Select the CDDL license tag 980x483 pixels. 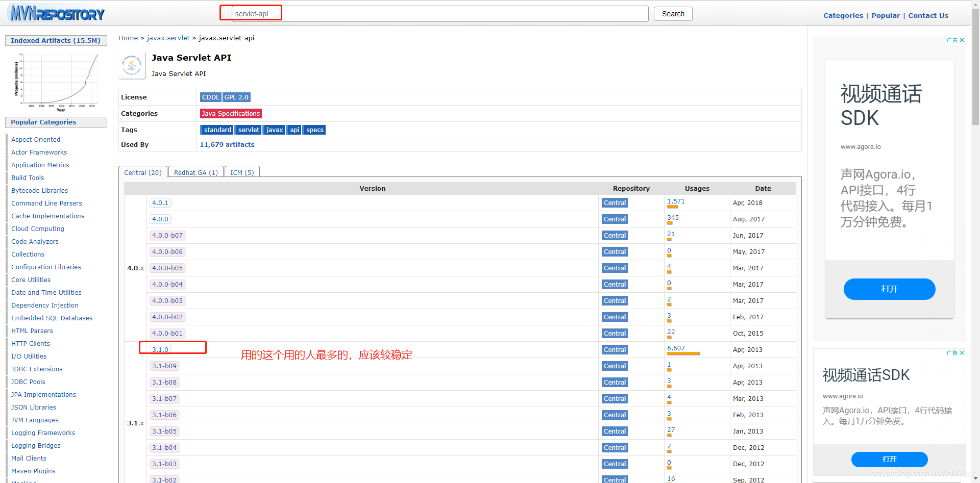[x=210, y=97]
